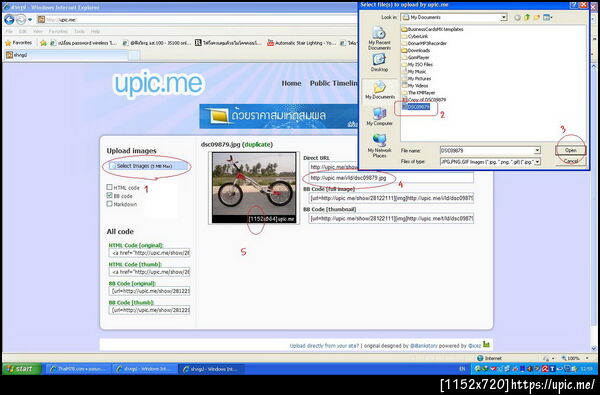This screenshot has width=600, height=395.
Task: Open the password wireless bookmark
Action: coord(83,43)
